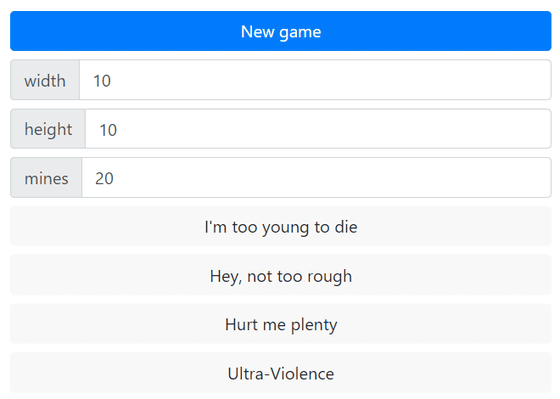Pick the easiest preset, too young to die

point(281,226)
